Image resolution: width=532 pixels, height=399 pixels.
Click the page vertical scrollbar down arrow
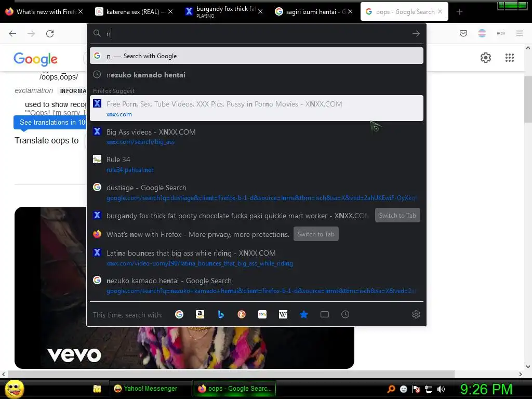(x=528, y=366)
